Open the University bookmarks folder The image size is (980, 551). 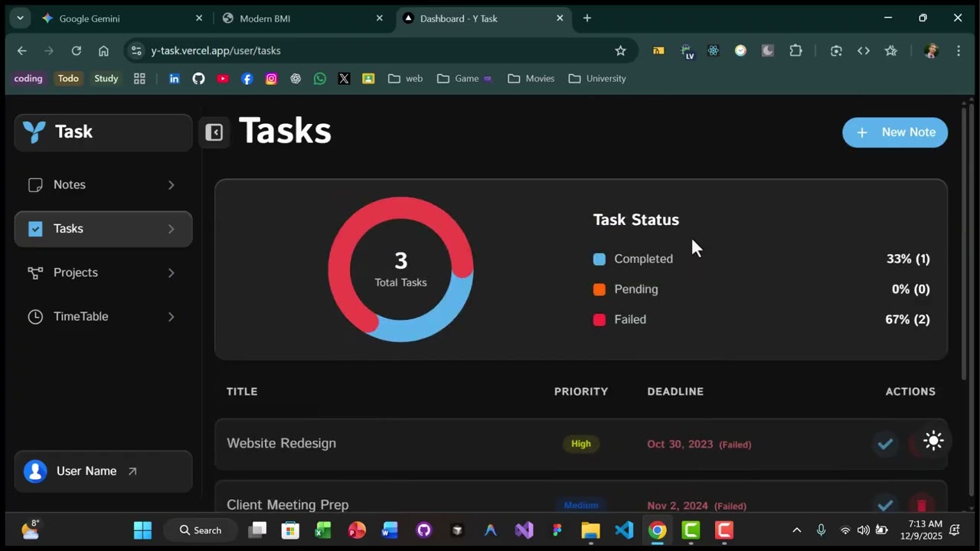pyautogui.click(x=597, y=79)
